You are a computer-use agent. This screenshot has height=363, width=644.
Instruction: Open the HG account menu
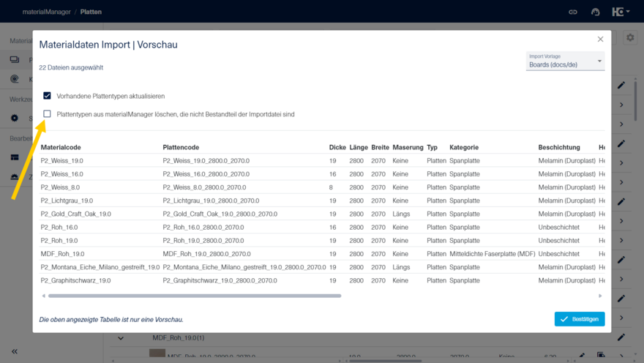pos(621,12)
